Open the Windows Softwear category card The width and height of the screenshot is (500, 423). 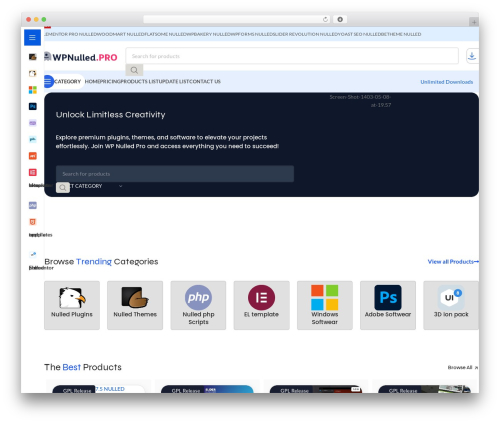click(325, 305)
